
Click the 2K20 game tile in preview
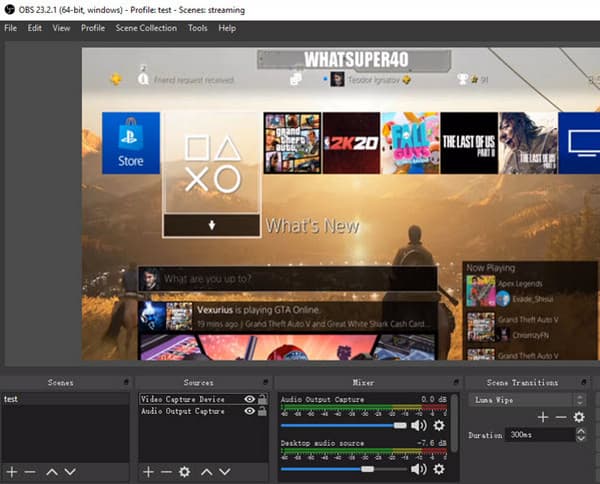[x=352, y=143]
